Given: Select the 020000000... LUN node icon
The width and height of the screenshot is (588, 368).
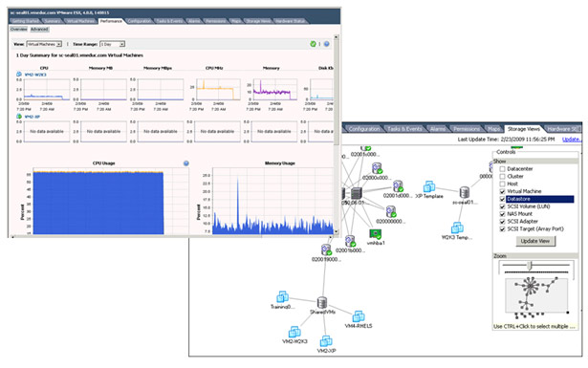Looking at the screenshot, I should (x=391, y=212).
